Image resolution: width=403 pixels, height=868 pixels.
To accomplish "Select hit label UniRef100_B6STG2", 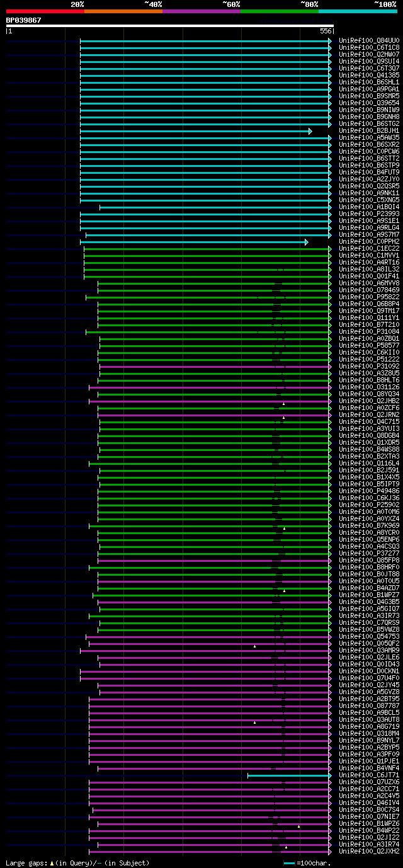I will coord(369,123).
